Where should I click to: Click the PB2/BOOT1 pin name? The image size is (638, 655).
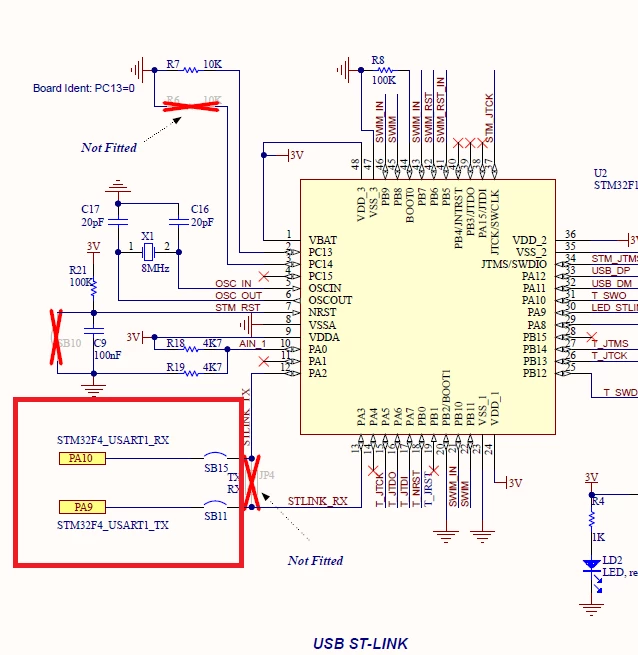[446, 397]
